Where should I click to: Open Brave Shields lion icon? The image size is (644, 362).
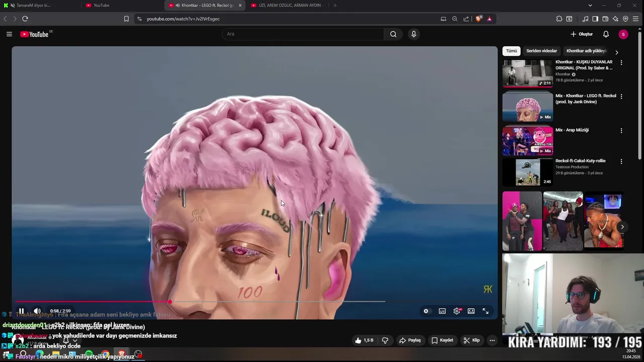[x=478, y=19]
